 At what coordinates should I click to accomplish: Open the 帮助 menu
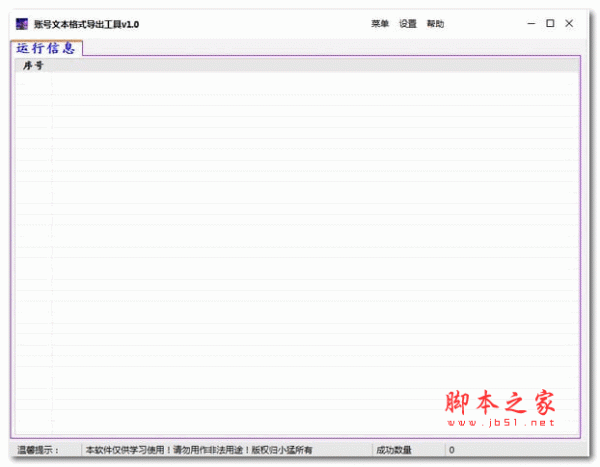coord(435,24)
